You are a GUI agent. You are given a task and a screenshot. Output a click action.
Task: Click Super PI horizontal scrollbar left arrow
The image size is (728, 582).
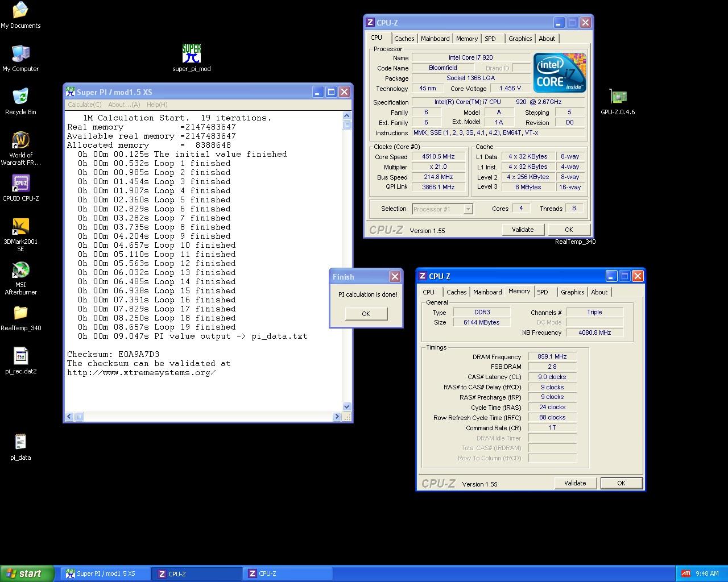pos(69,417)
